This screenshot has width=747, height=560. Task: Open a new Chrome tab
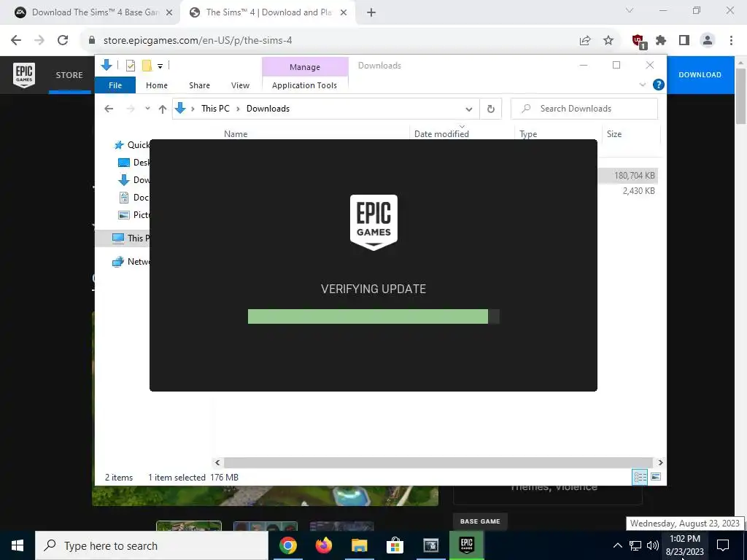click(371, 13)
